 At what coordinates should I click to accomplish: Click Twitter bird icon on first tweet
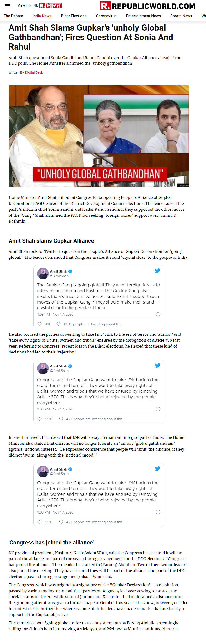[157, 271]
